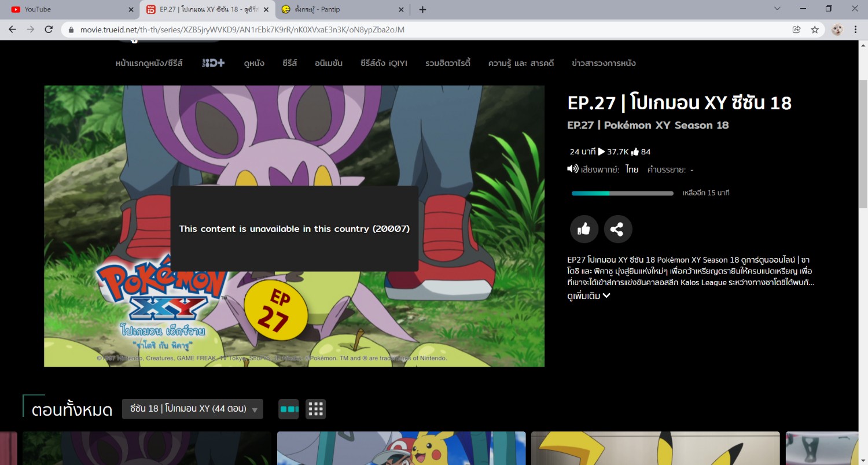Screen dimensions: 868x465
Task: Go to หน้าแรกดูหนัง/ซีรีส์ menu
Action: point(149,63)
